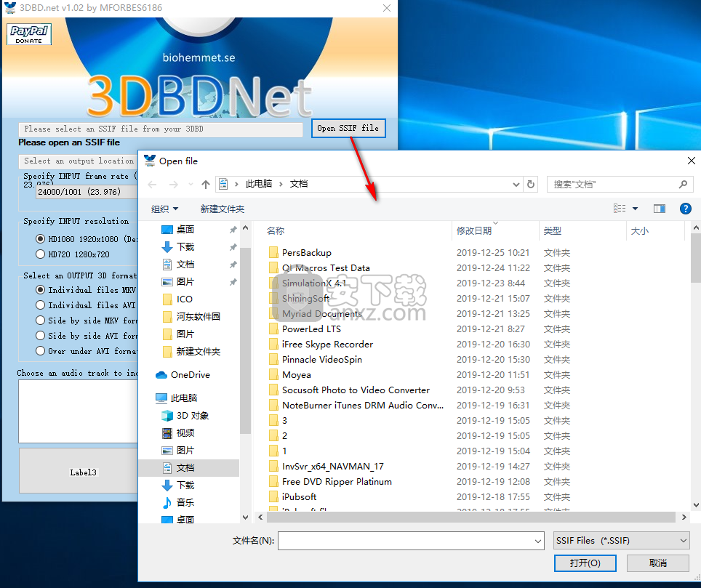Click the PayPal Donate icon
The image size is (701, 588).
(x=29, y=34)
